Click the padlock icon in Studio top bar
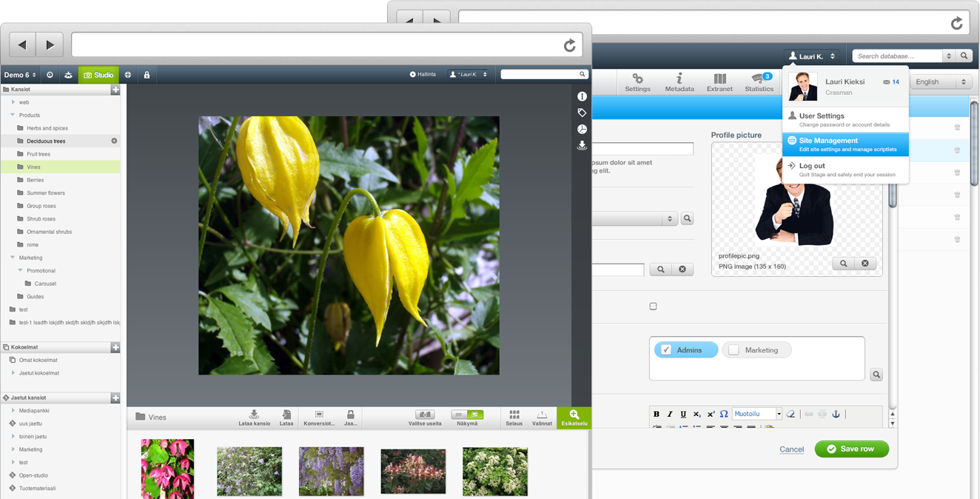 coord(147,75)
